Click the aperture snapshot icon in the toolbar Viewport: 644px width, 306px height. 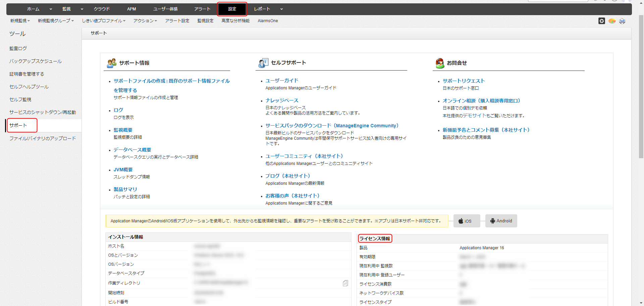602,21
